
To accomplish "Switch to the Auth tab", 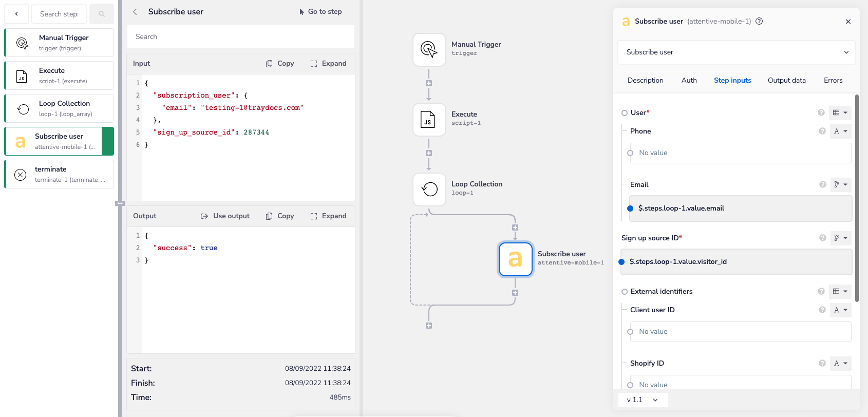I will [689, 80].
